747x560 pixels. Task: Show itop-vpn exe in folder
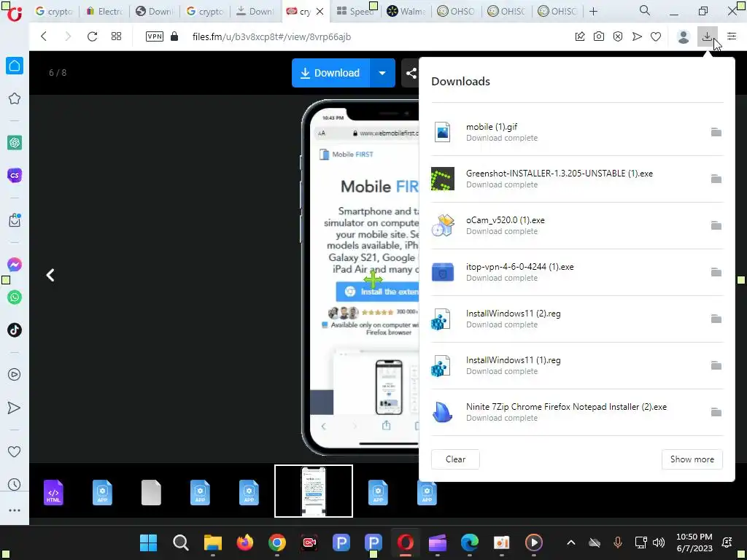716,272
